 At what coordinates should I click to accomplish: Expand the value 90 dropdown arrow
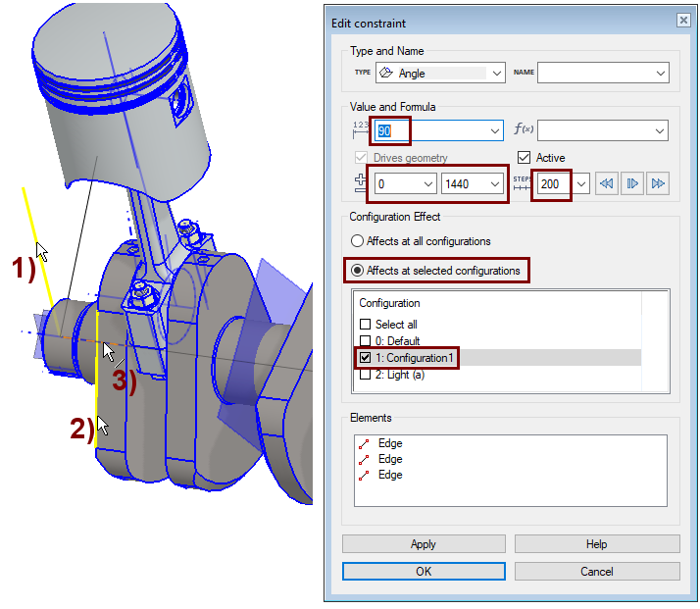click(x=495, y=130)
